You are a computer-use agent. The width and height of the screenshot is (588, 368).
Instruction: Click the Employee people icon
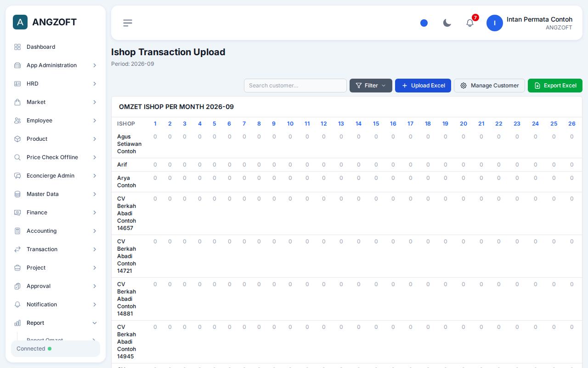point(17,121)
